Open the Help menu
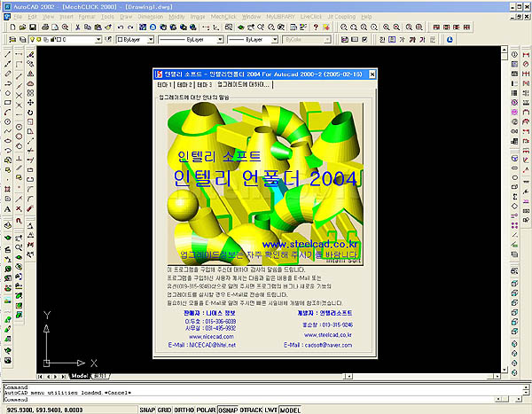This screenshot has width=532, height=414. 366,17
